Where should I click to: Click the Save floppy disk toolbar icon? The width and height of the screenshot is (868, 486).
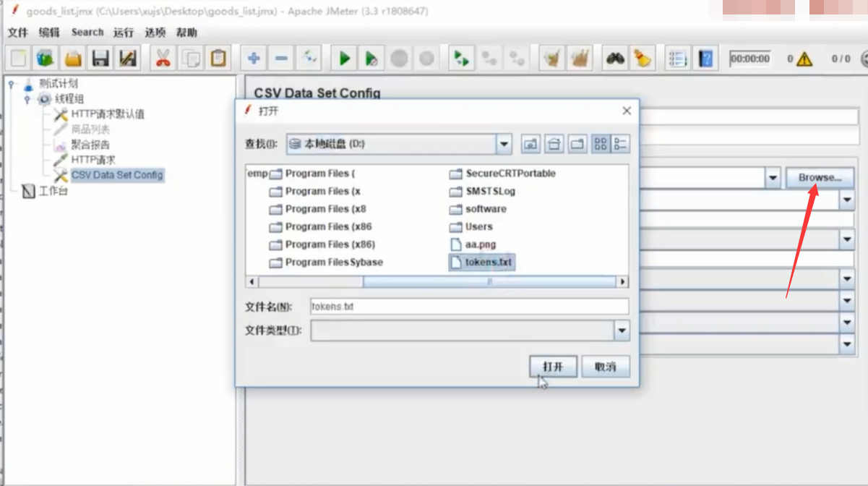click(100, 59)
